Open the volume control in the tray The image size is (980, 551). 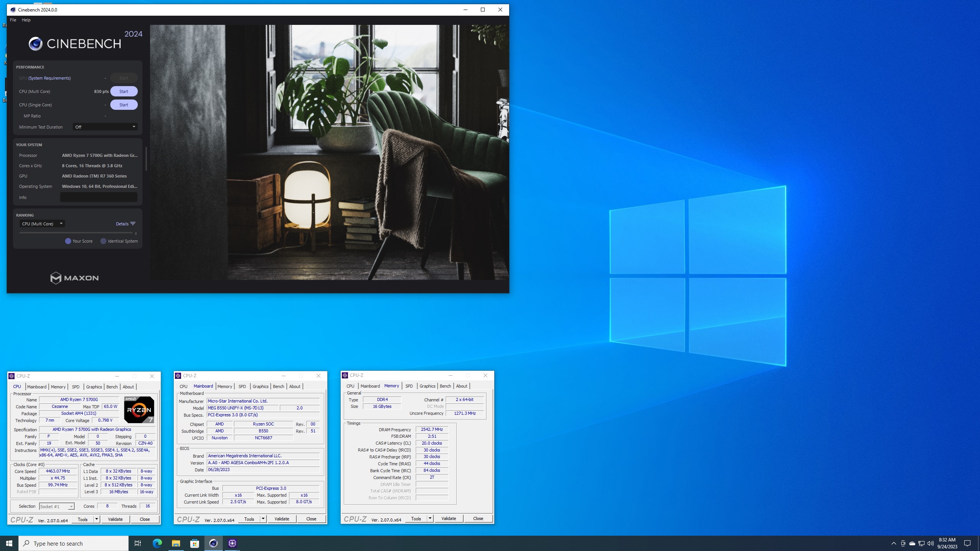click(930, 543)
